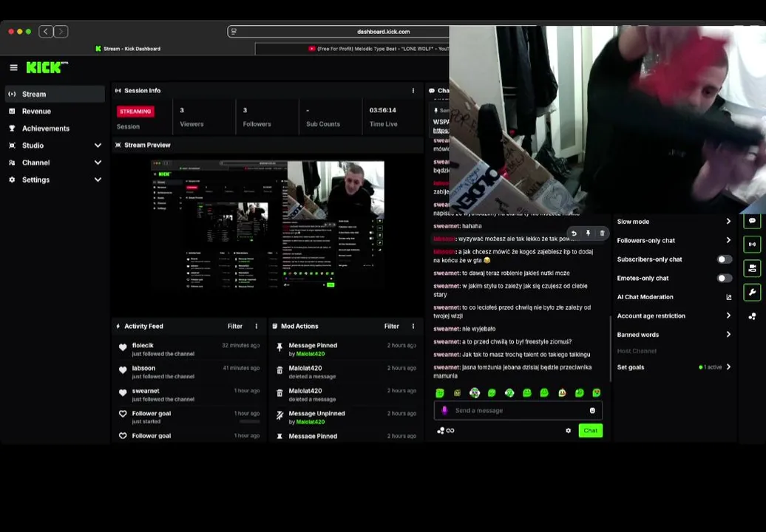Viewport: 766px width, 532px height.
Task: Delete the hovered chat message with trash icon
Action: tap(603, 233)
